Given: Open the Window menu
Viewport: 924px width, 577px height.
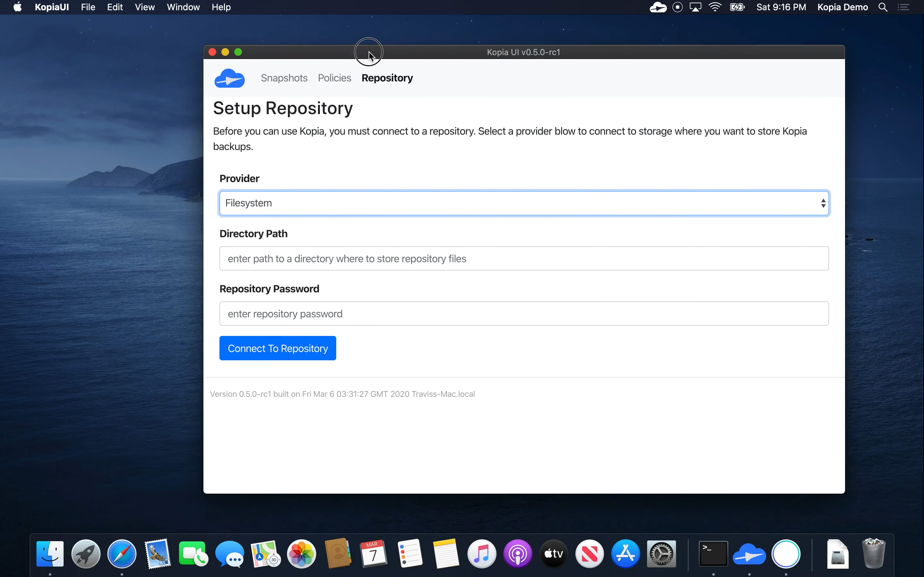Looking at the screenshot, I should click(183, 7).
